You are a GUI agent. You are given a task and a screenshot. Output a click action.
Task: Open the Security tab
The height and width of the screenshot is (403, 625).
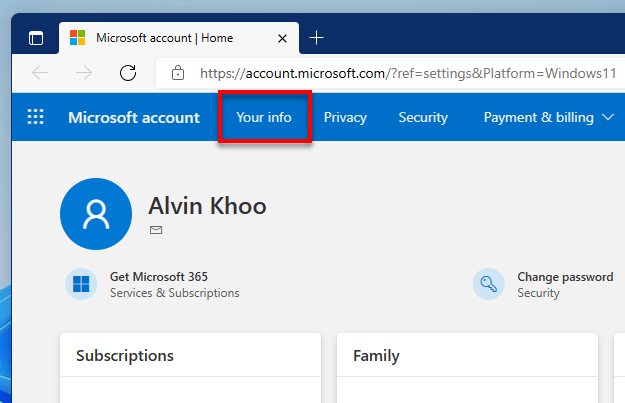(x=423, y=117)
